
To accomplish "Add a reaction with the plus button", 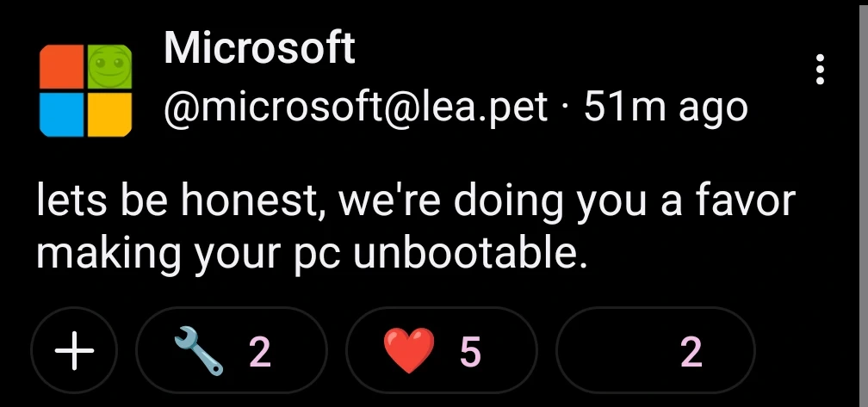I will (75, 351).
